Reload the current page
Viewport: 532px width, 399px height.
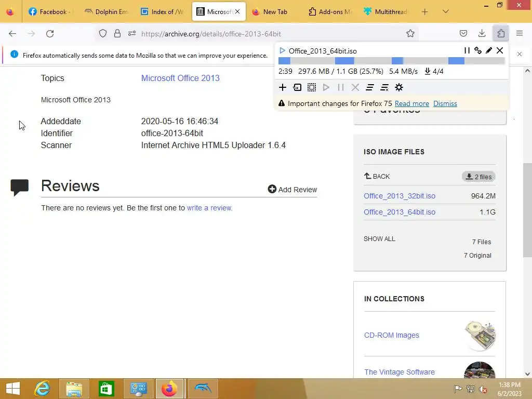click(50, 34)
